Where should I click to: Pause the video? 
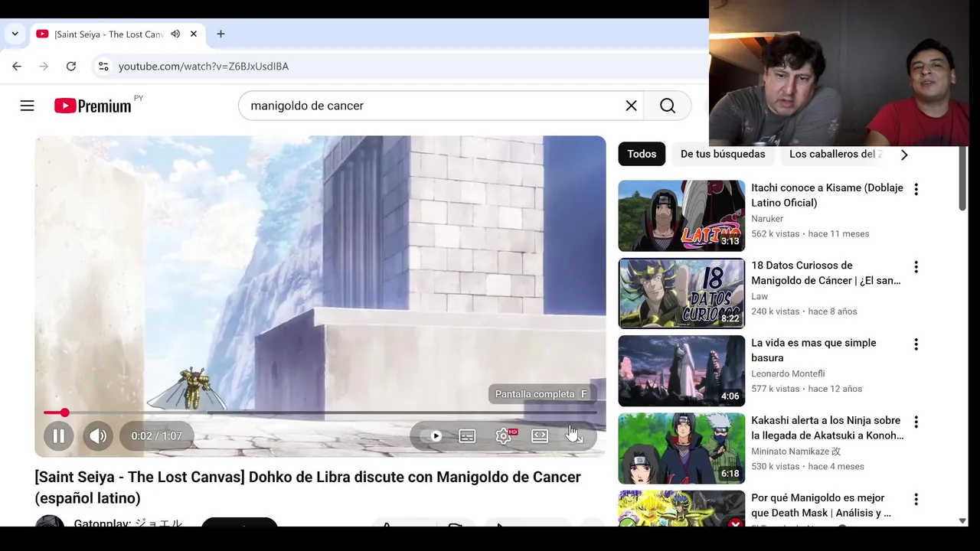tap(59, 436)
